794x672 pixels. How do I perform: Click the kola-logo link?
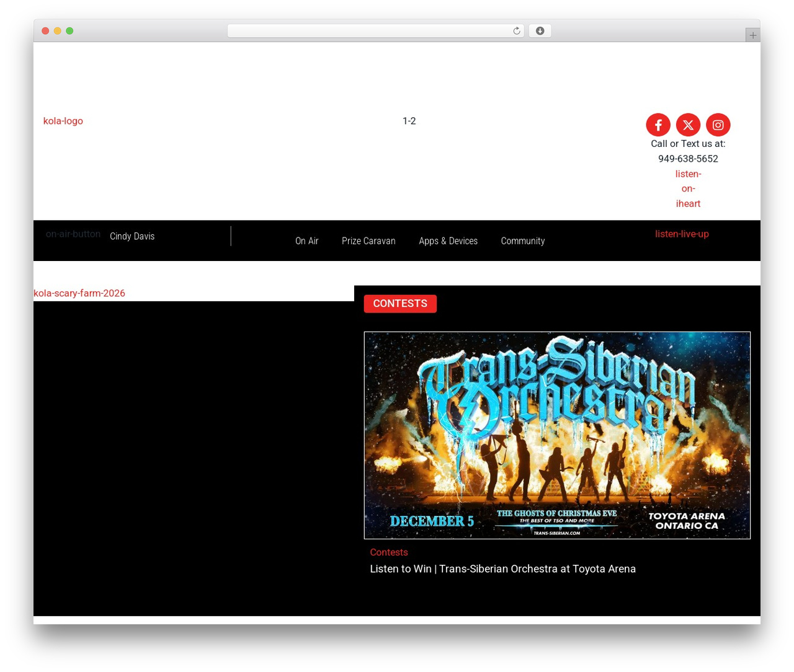point(63,121)
